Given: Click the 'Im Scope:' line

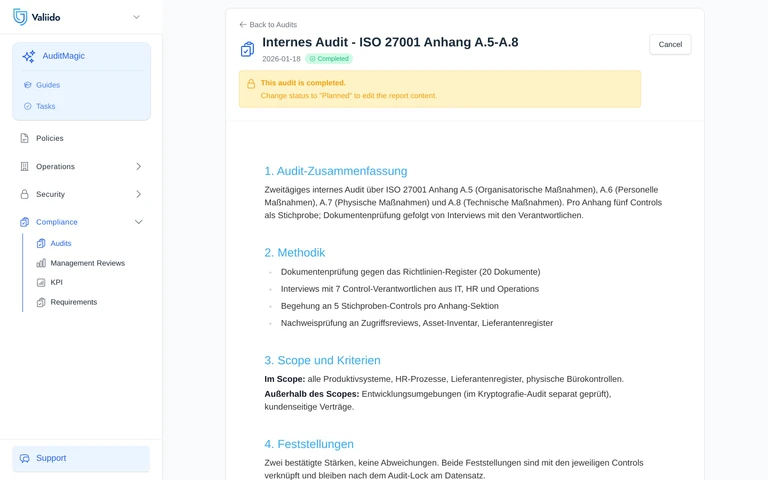Looking at the screenshot, I should coord(444,379).
